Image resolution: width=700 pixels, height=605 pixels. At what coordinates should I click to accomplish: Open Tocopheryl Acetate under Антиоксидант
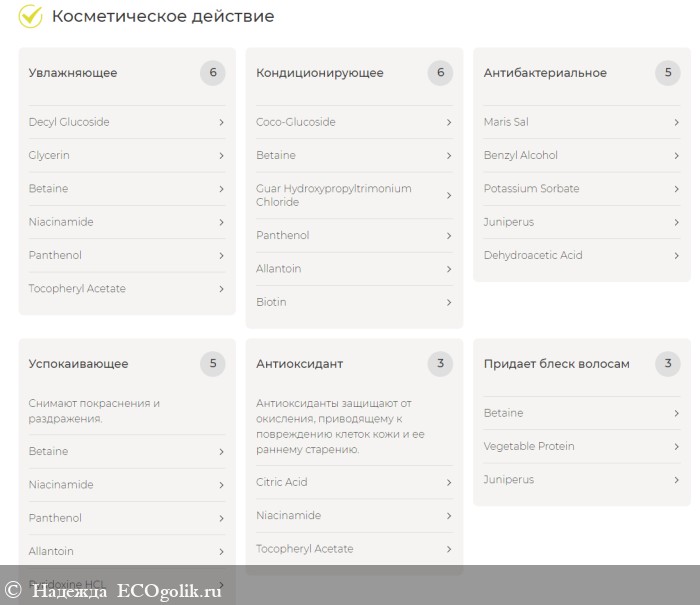pos(305,549)
